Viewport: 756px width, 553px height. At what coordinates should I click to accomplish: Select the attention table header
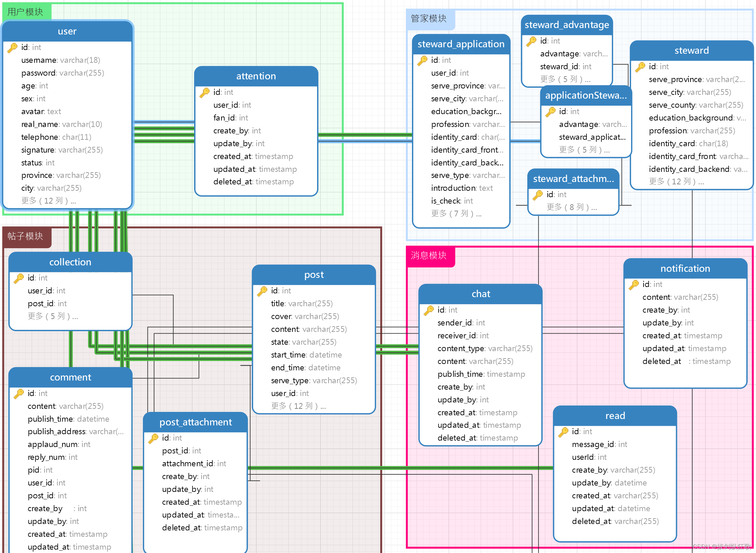[x=256, y=76]
